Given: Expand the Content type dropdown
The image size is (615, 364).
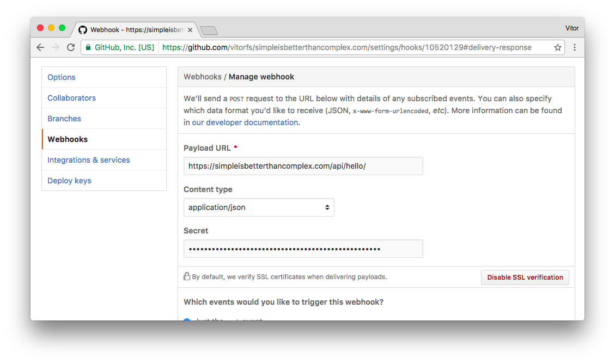Looking at the screenshot, I should coord(259,207).
